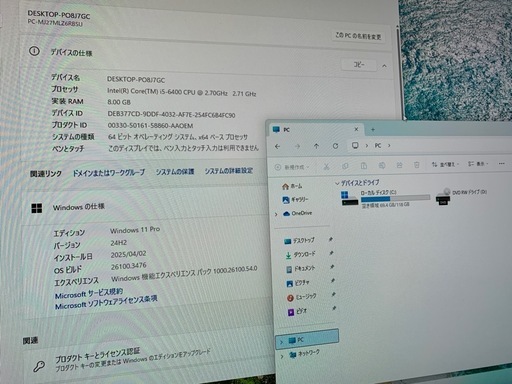Open システムの保護 link
Viewport: 512px width, 384px height.
point(175,172)
